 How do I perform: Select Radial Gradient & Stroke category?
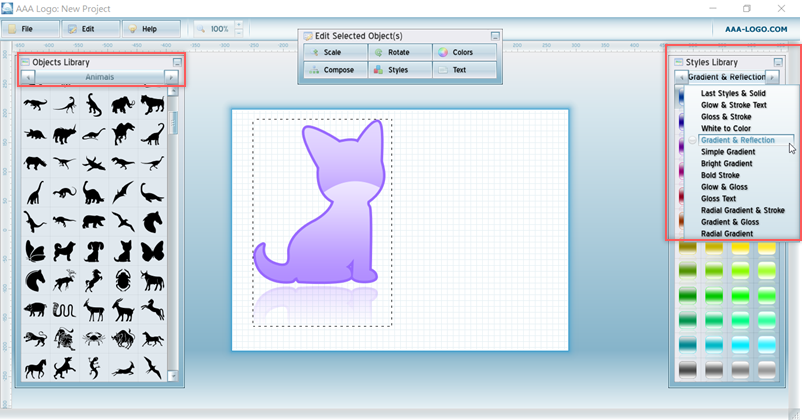click(743, 210)
